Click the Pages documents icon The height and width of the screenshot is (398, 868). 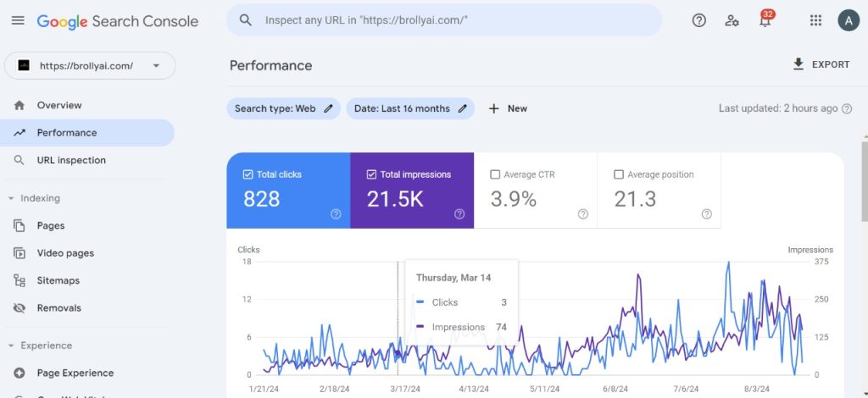[x=19, y=225]
